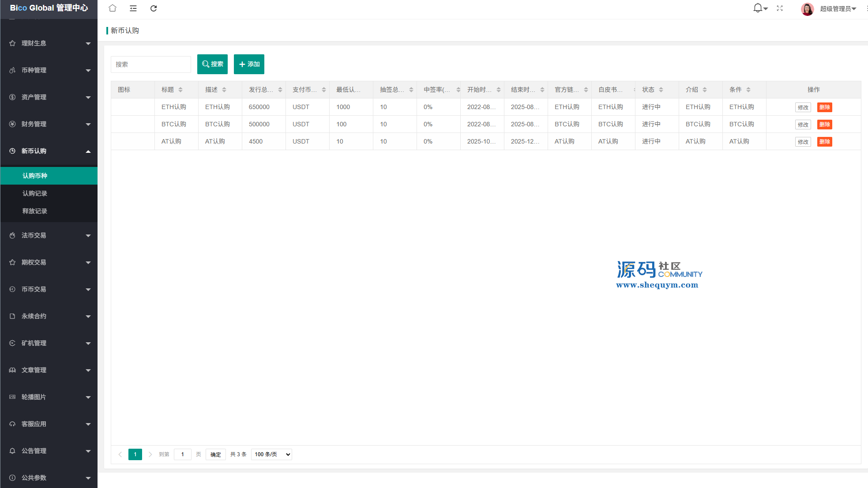Open the 超级管理员 user dropdown
The height and width of the screenshot is (488, 868).
click(838, 9)
